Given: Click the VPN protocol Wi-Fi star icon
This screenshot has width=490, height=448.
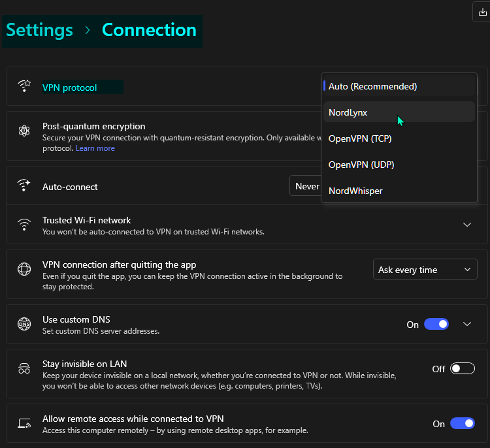Looking at the screenshot, I should 24,86.
